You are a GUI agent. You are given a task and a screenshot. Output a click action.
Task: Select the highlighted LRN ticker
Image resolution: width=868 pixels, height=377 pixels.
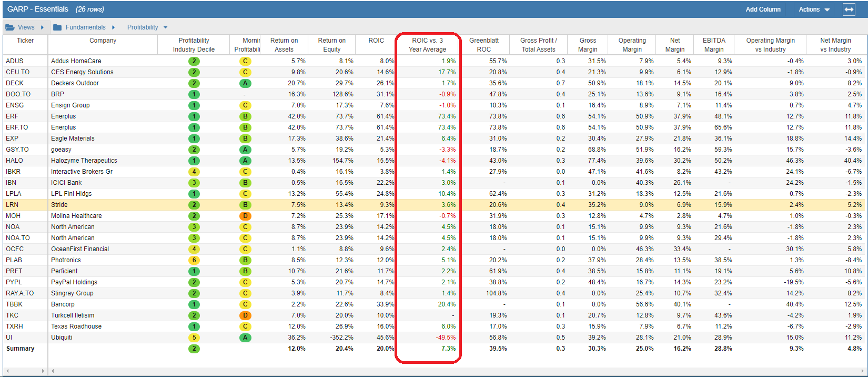(12, 205)
